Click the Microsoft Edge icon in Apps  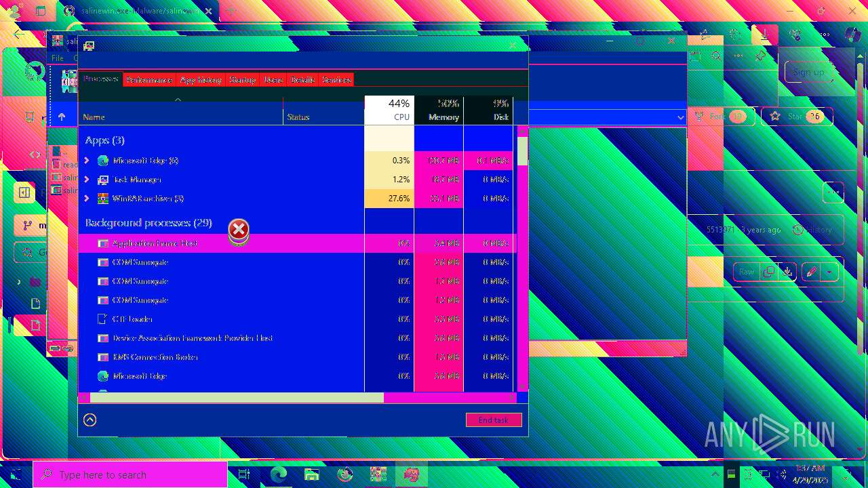coord(103,161)
